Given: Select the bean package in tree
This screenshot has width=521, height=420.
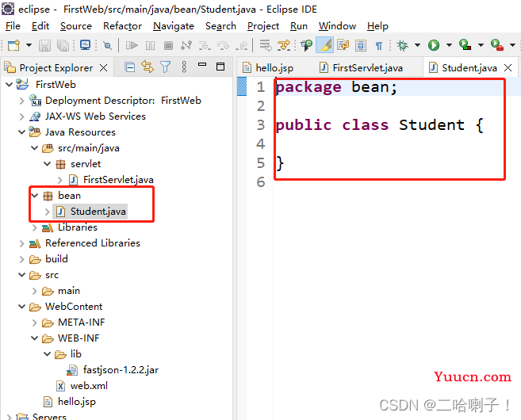Looking at the screenshot, I should point(69,196).
